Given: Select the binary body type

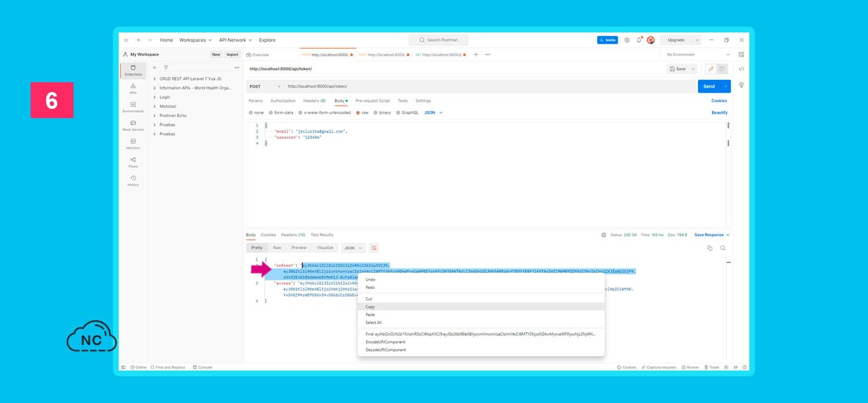Looking at the screenshot, I should click(382, 112).
